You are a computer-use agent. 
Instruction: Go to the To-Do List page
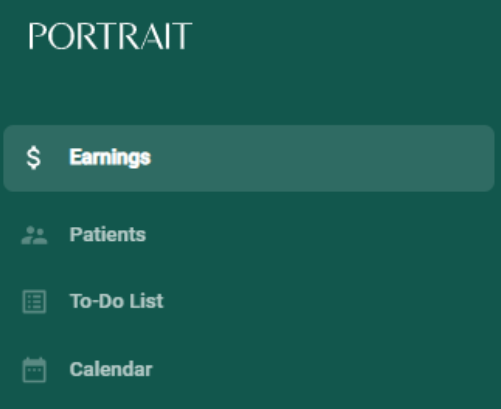pos(248,301)
